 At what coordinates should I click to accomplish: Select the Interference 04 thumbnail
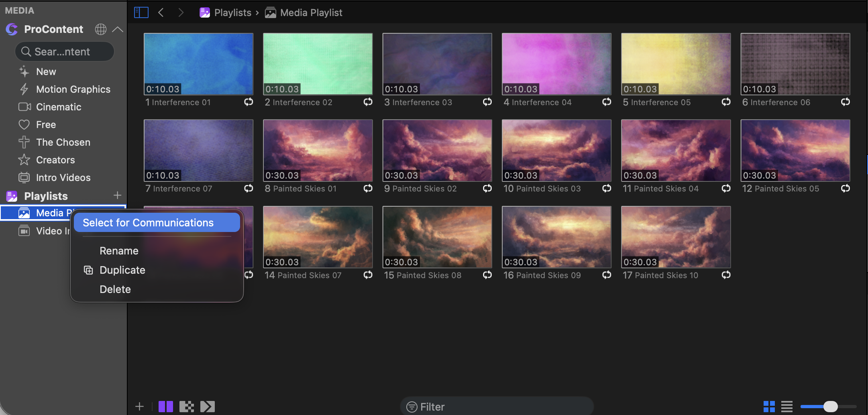(556, 64)
